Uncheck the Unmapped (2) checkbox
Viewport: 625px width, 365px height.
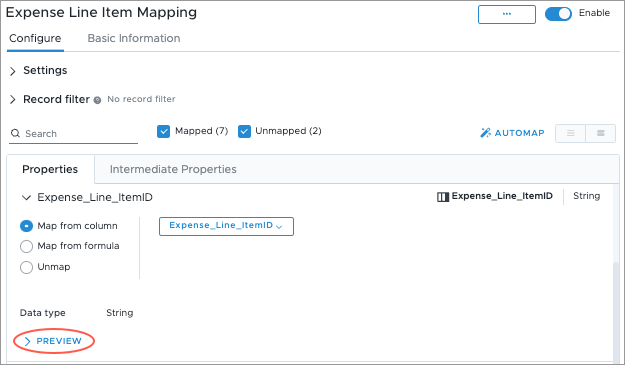[x=244, y=131]
